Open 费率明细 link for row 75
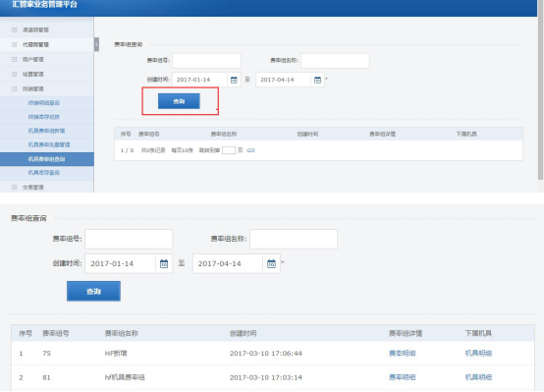Viewport: 544px width, 392px height. [402, 354]
